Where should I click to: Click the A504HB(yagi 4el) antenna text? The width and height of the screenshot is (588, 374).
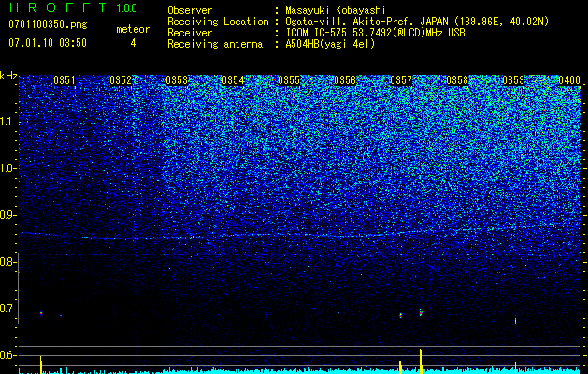coord(330,44)
